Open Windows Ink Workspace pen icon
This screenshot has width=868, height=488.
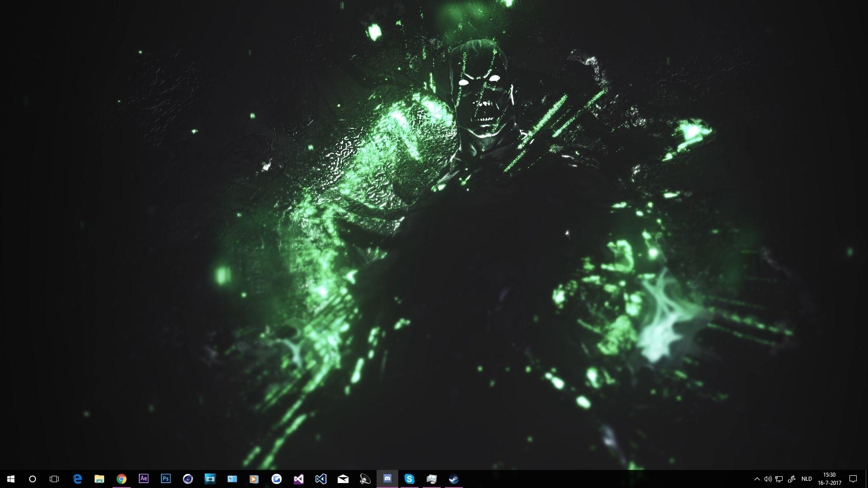(791, 479)
